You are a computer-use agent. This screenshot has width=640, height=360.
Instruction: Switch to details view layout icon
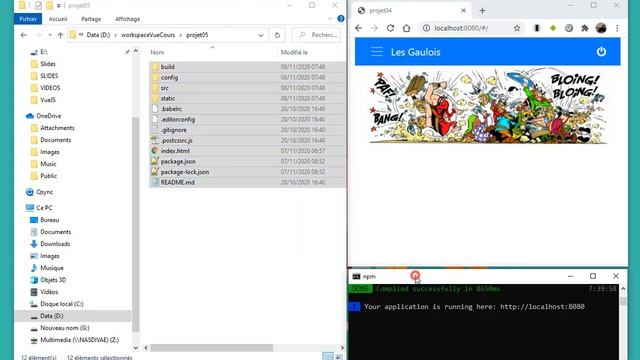[328, 356]
